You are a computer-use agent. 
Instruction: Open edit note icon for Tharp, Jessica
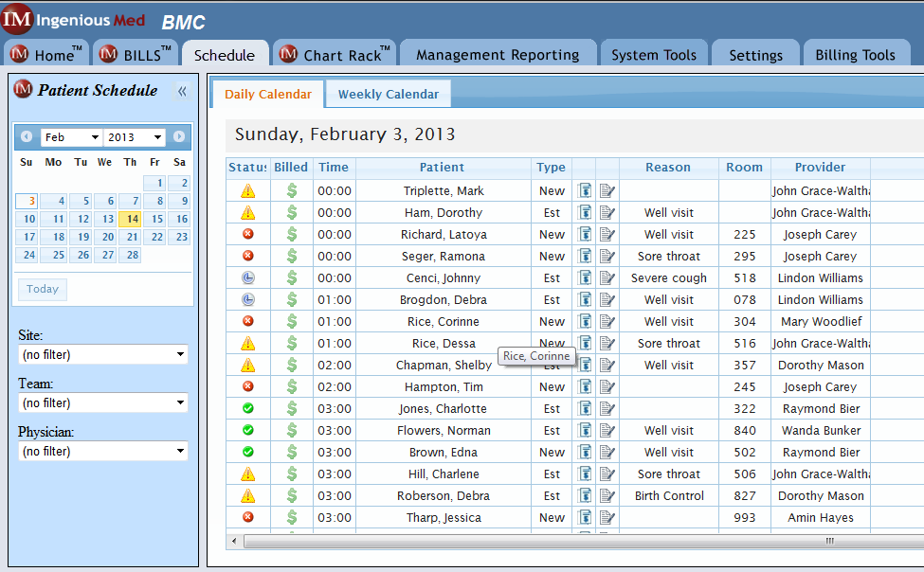tap(607, 518)
